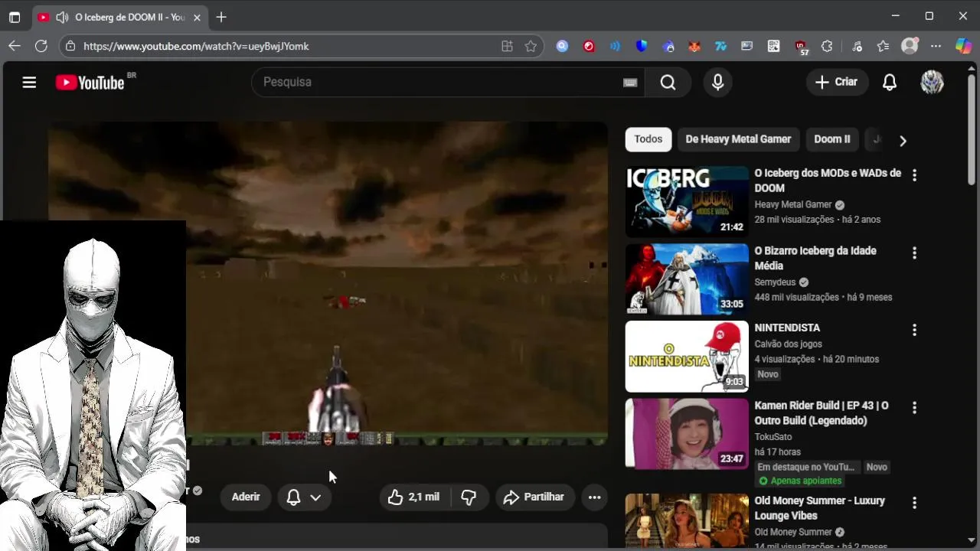Click the 33:05 medieval iceberg thumbnail
Screen dimensions: 980x551
pos(687,279)
